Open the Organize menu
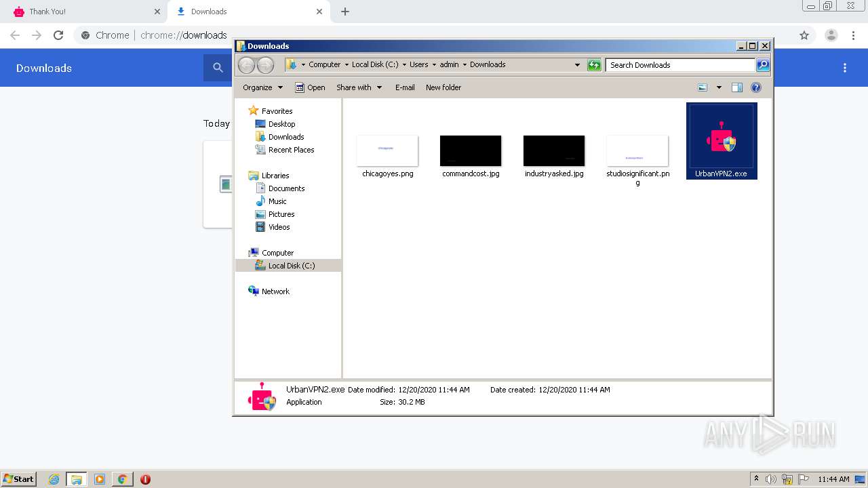Screen dimensions: 868x488 [262, 87]
